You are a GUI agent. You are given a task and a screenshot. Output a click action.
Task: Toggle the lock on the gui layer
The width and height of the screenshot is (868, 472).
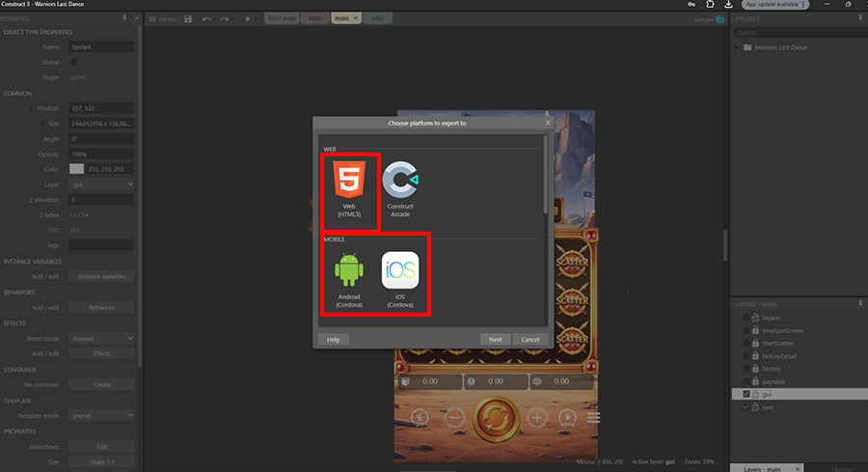pos(755,394)
